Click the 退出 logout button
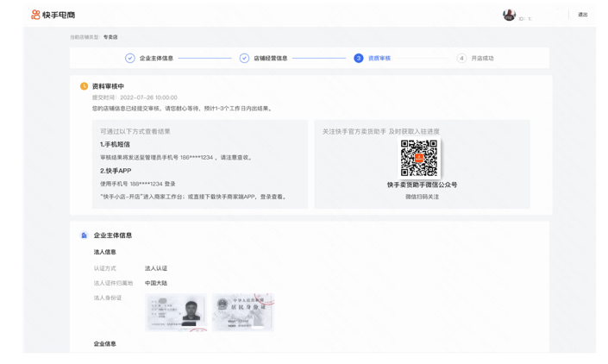This screenshot has height=364, width=608. click(582, 15)
